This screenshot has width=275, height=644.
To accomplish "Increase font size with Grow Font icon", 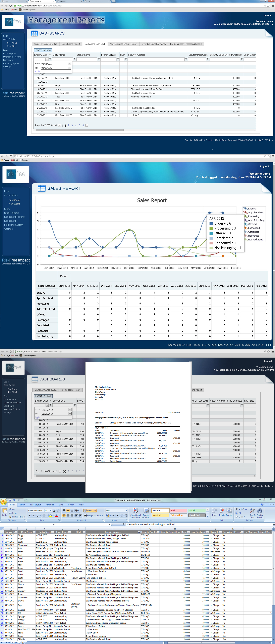I will [54, 510].
